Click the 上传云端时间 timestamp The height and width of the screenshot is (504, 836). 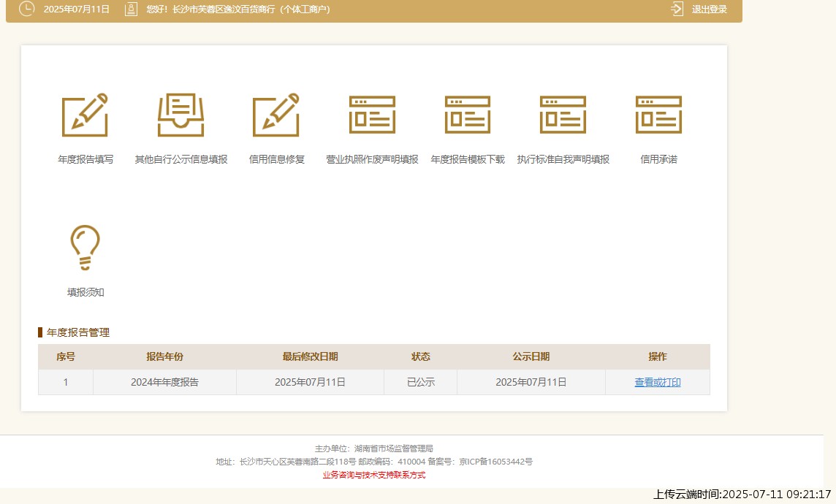(x=742, y=495)
